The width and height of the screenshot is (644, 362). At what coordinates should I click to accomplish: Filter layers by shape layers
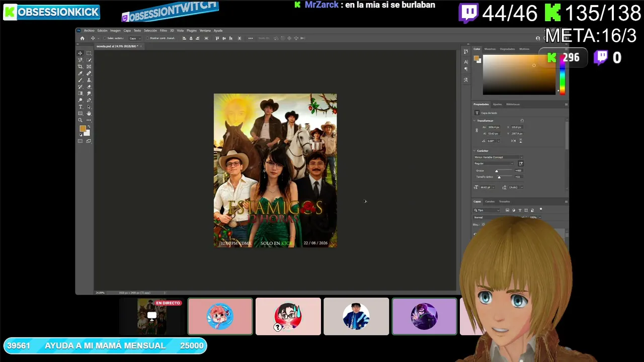[526, 210]
